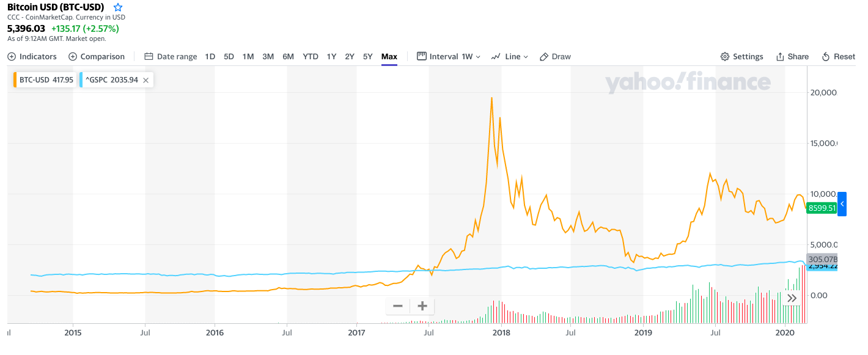
Task: Select the Max time range
Action: click(x=389, y=56)
